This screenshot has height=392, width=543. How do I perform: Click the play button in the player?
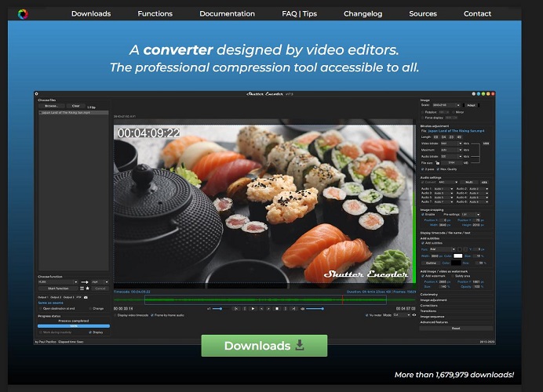coord(253,309)
